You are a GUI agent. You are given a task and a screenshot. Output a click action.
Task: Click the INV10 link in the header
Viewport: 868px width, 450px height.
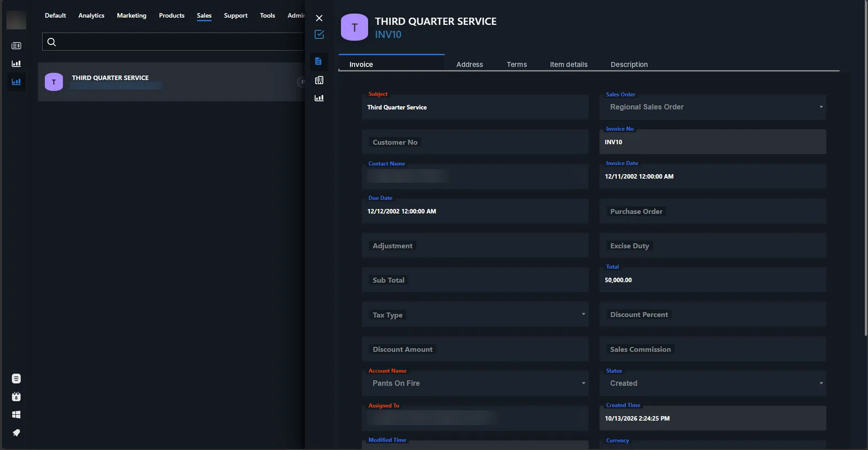pyautogui.click(x=388, y=34)
